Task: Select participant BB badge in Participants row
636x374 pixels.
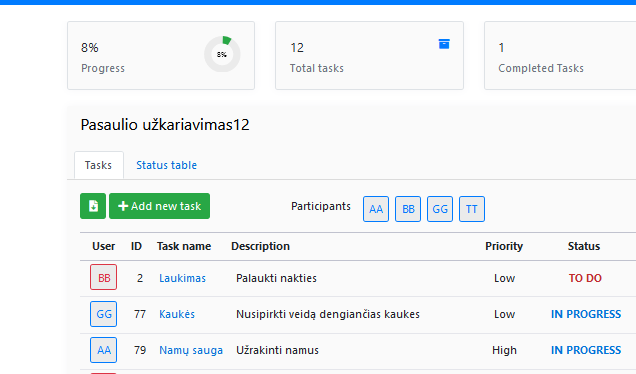Action: (408, 209)
